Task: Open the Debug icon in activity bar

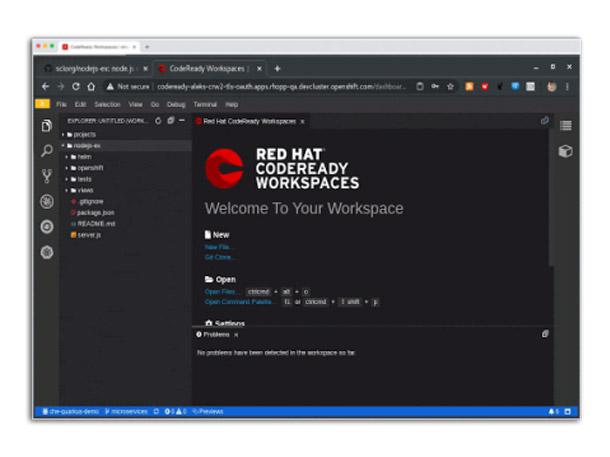Action: [x=47, y=201]
